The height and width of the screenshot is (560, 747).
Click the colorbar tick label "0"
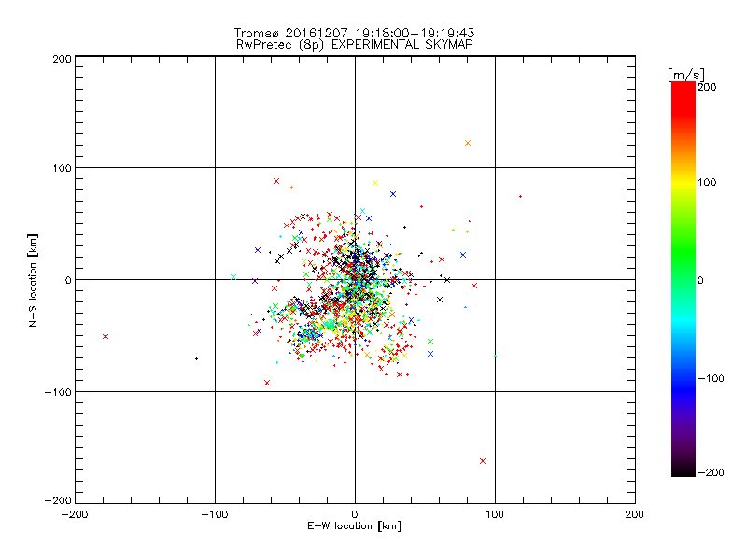tap(700, 280)
